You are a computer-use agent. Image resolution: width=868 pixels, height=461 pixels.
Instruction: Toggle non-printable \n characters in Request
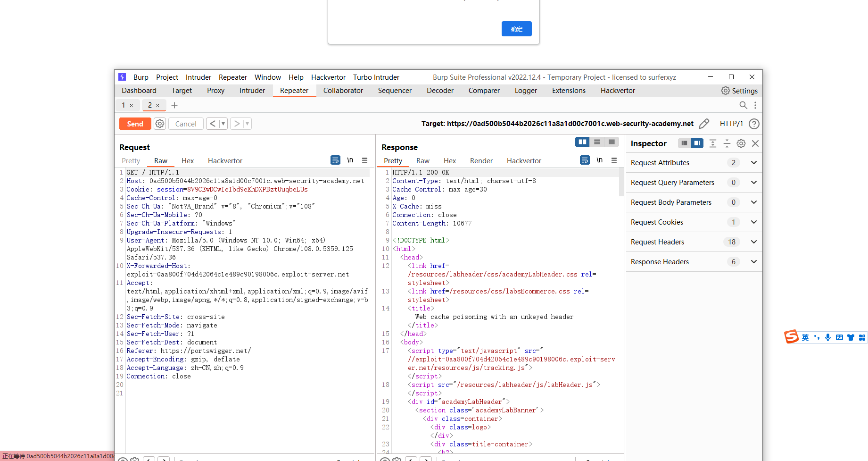(x=350, y=160)
